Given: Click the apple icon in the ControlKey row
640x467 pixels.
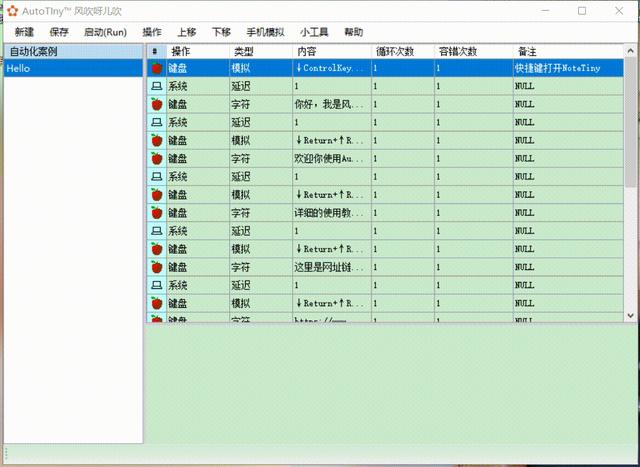Looking at the screenshot, I should pyautogui.click(x=157, y=68).
